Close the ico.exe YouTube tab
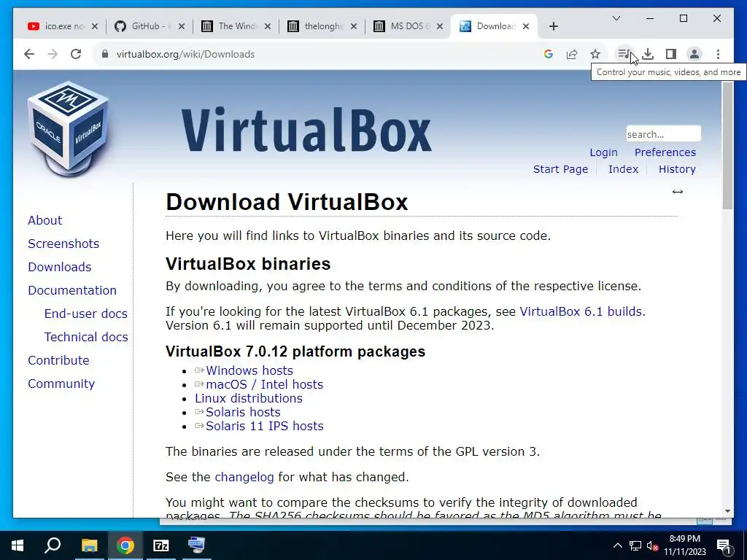 [95, 26]
